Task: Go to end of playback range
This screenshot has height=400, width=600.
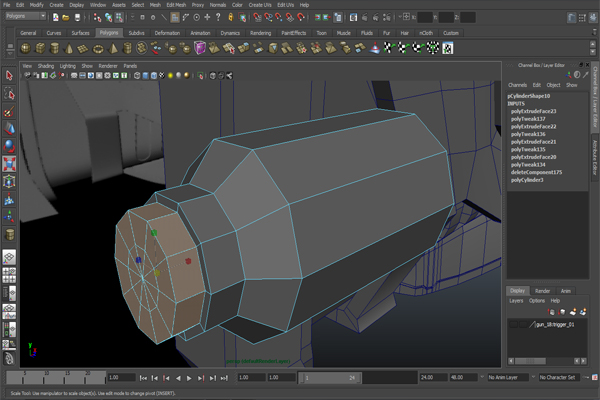Action: [x=224, y=378]
